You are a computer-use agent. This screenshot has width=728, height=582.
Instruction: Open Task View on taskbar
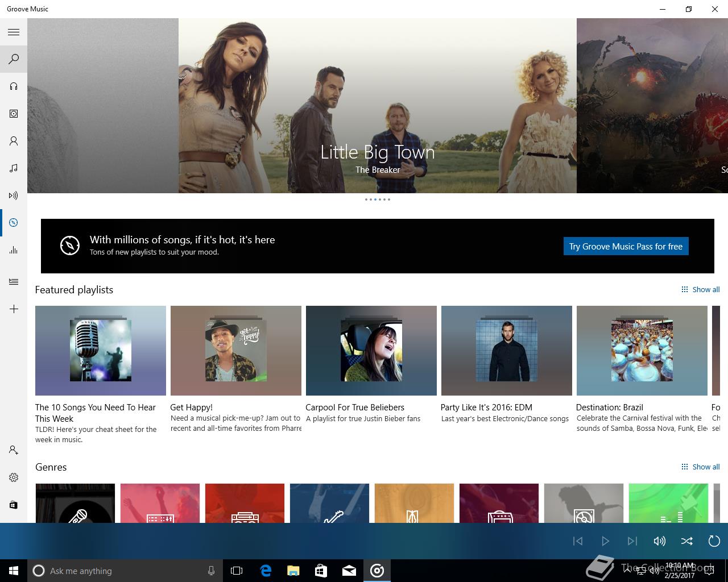(237, 571)
